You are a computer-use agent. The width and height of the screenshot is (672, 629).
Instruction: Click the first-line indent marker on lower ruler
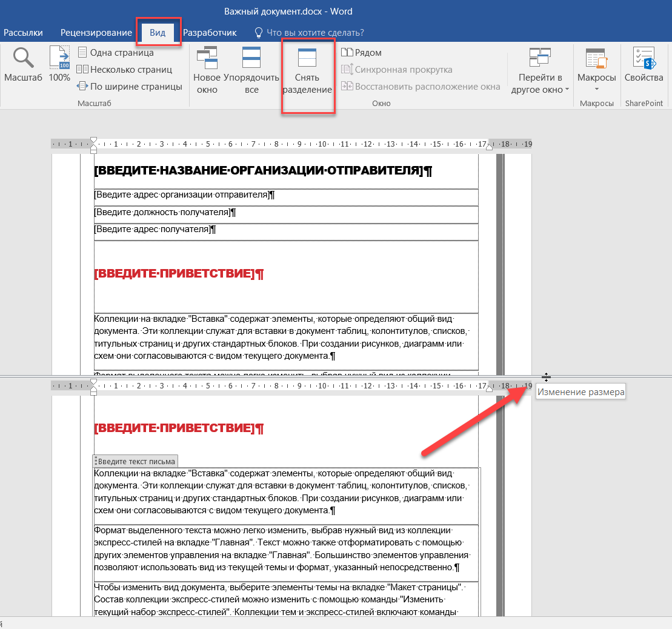pos(94,382)
